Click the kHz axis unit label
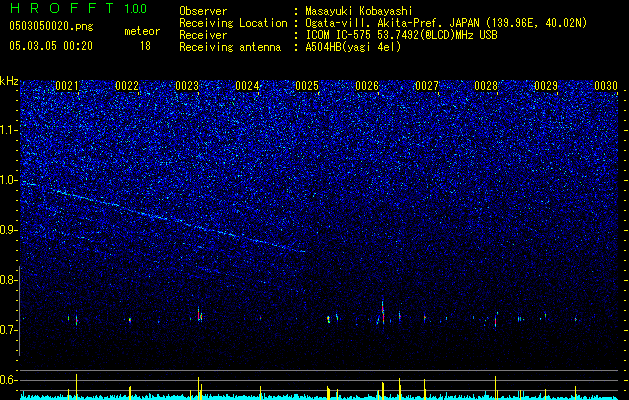 [x=9, y=81]
